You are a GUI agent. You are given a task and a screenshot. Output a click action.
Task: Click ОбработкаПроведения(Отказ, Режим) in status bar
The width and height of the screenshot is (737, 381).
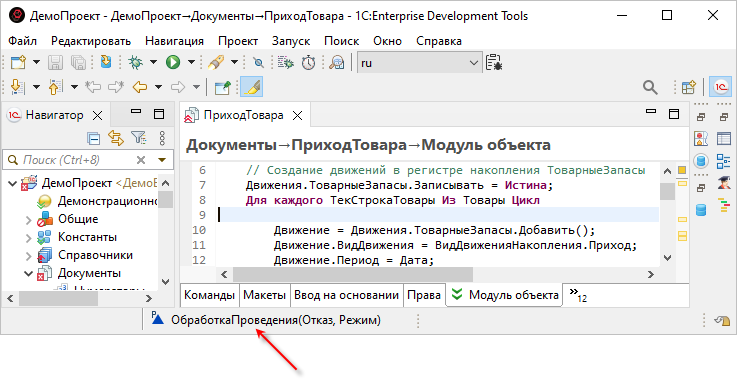click(x=275, y=320)
